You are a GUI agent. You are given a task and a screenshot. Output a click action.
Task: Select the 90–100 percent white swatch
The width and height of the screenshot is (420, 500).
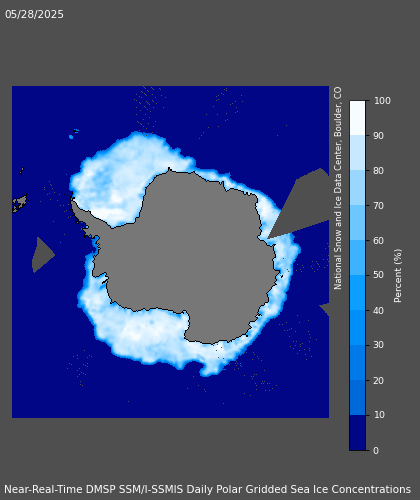(357, 118)
